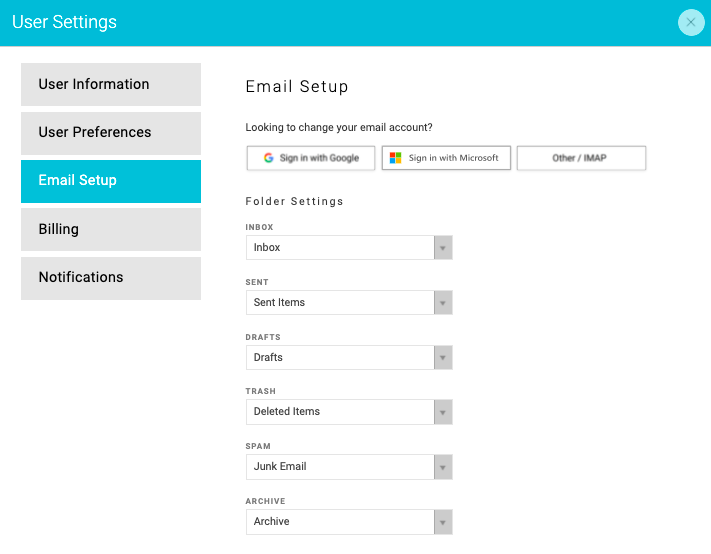Close the User Settings dialog
This screenshot has height=554, width=711.
coord(691,22)
